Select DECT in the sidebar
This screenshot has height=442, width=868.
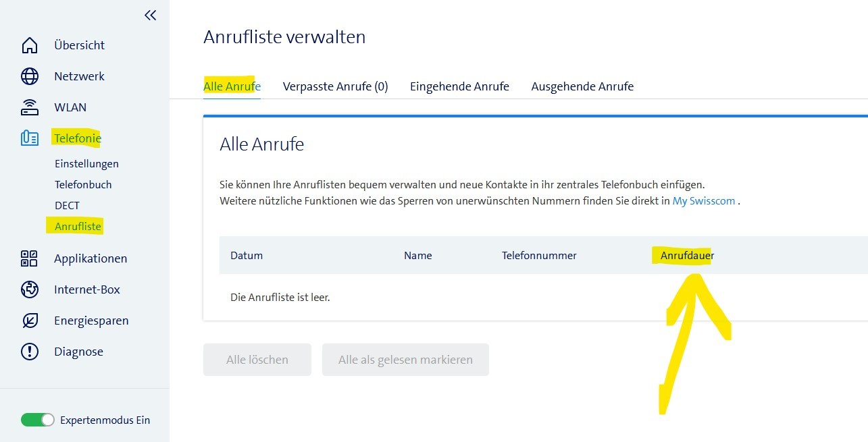click(x=67, y=205)
